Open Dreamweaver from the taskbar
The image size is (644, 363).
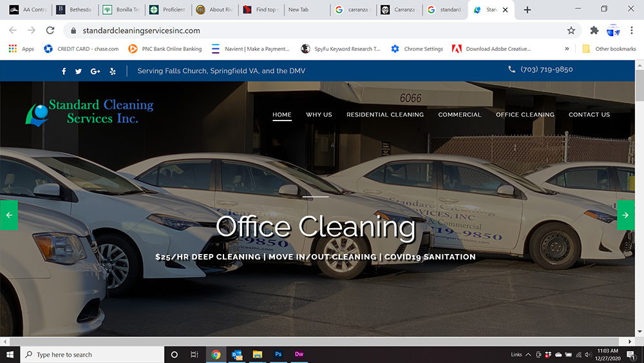click(x=299, y=355)
